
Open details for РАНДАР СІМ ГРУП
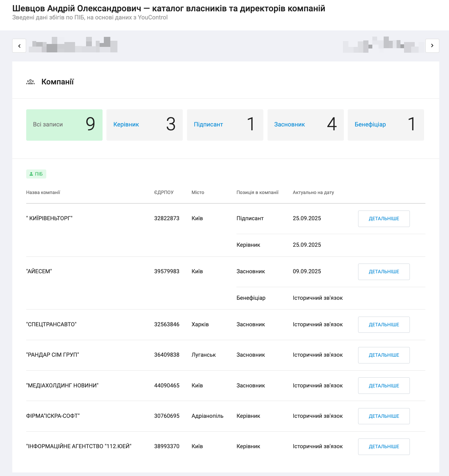pos(384,355)
